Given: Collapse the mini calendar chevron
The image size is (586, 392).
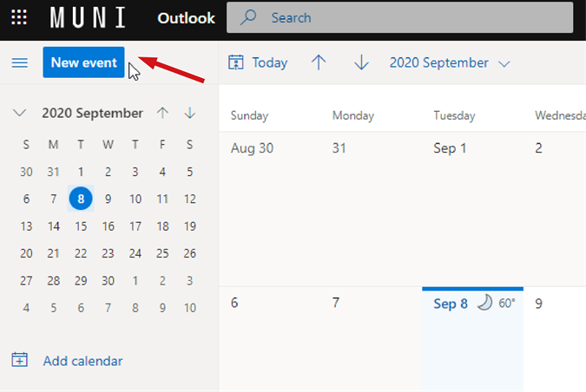Looking at the screenshot, I should tap(20, 113).
